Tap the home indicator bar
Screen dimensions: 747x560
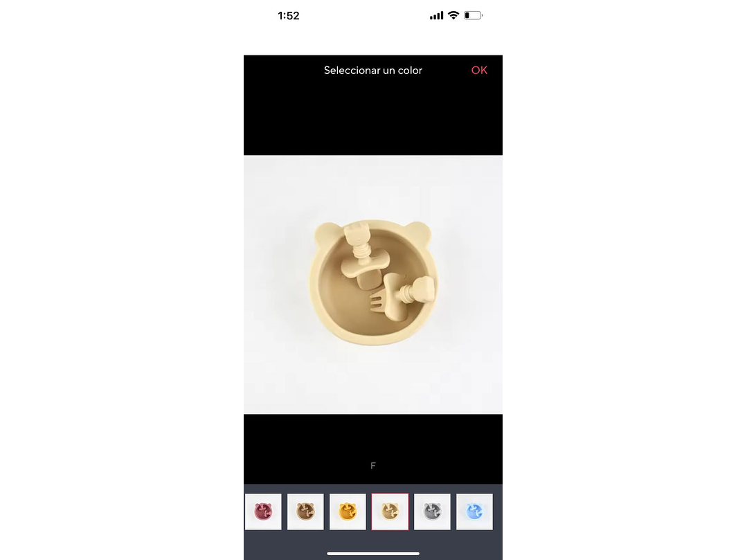click(x=373, y=553)
